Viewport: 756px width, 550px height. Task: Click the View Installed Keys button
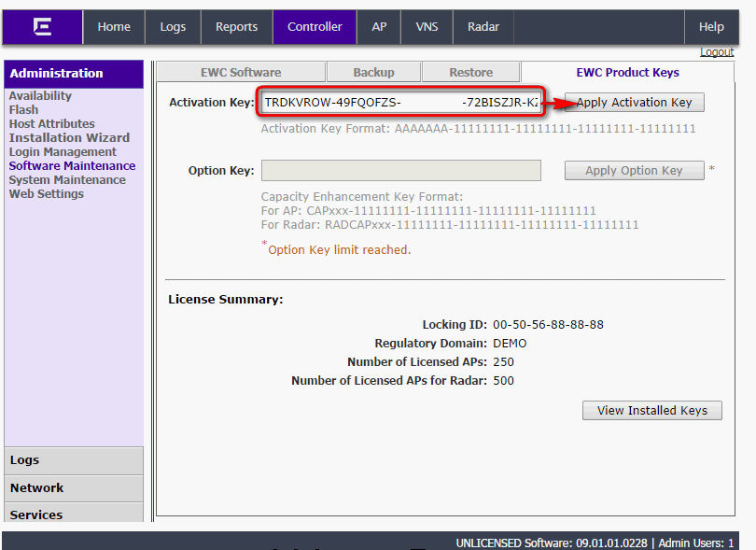click(x=651, y=411)
